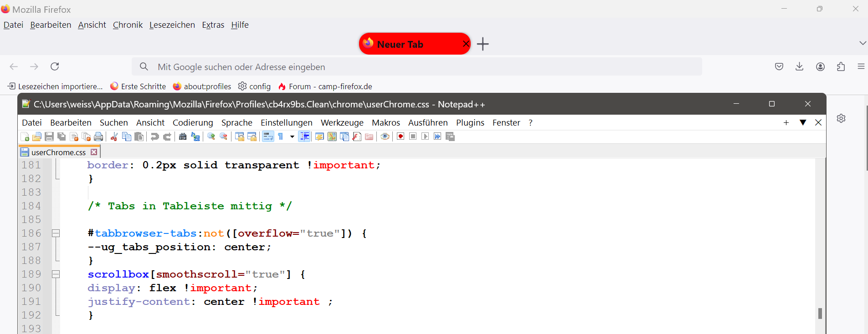Open Firefox Downloads arrow icon
This screenshot has height=334, width=868.
pyautogui.click(x=799, y=66)
